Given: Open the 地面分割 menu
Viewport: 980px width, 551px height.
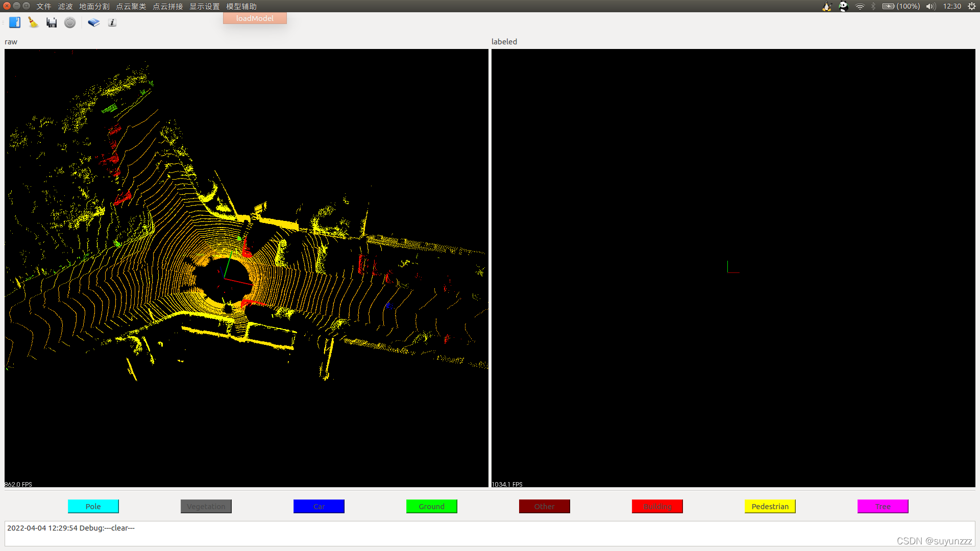Looking at the screenshot, I should [x=93, y=6].
